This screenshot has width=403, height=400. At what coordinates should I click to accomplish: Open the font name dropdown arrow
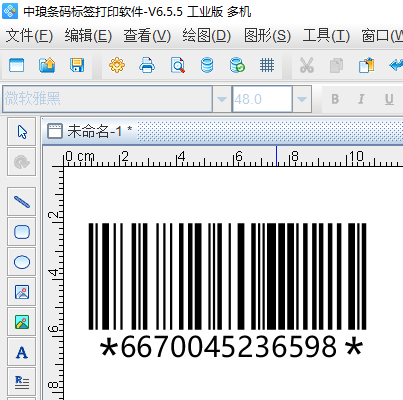(x=222, y=99)
